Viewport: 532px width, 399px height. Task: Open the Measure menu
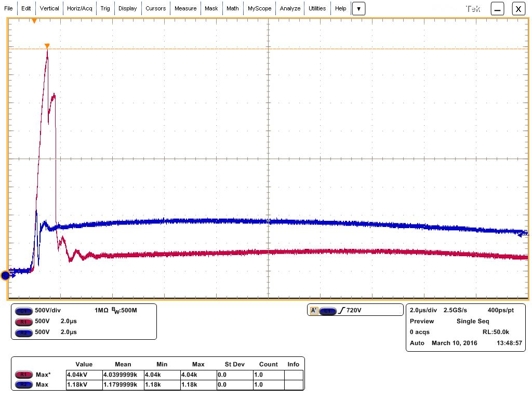point(185,8)
